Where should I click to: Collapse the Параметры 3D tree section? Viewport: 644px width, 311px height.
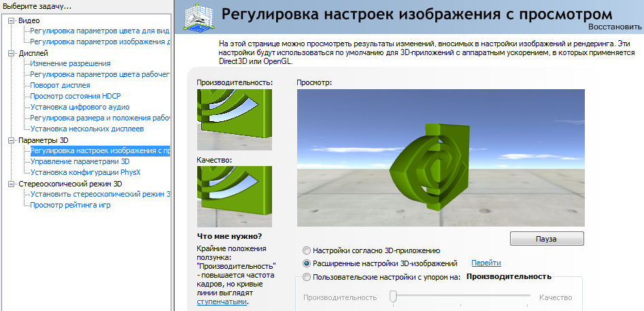pos(11,140)
